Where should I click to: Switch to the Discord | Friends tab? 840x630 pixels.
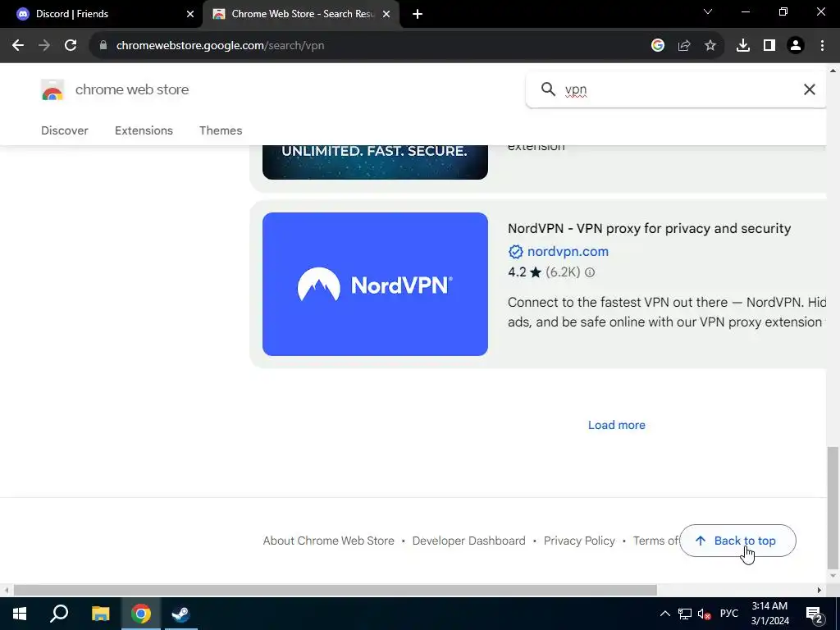pos(101,14)
